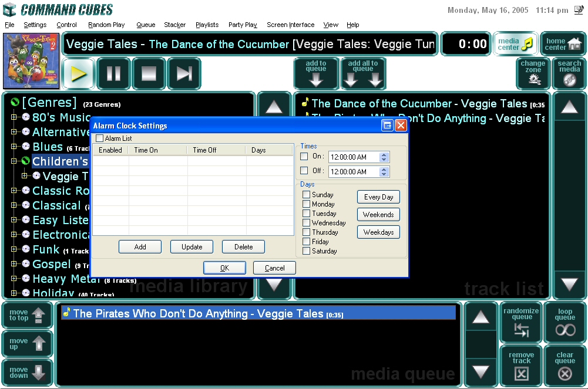
Task: Open the search media tool
Action: coord(569,73)
